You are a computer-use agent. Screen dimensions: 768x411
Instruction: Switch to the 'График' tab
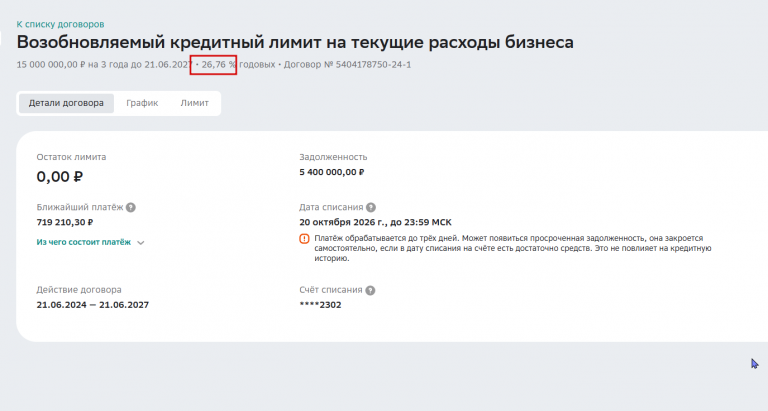pyautogui.click(x=142, y=103)
